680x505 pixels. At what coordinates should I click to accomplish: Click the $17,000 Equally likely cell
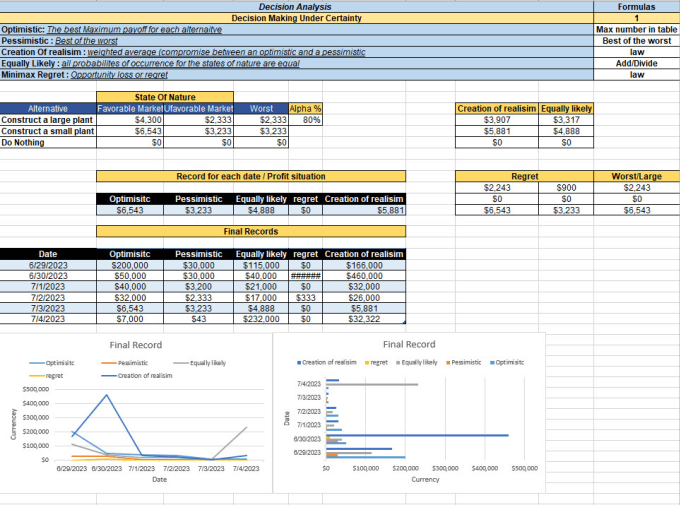click(x=261, y=297)
